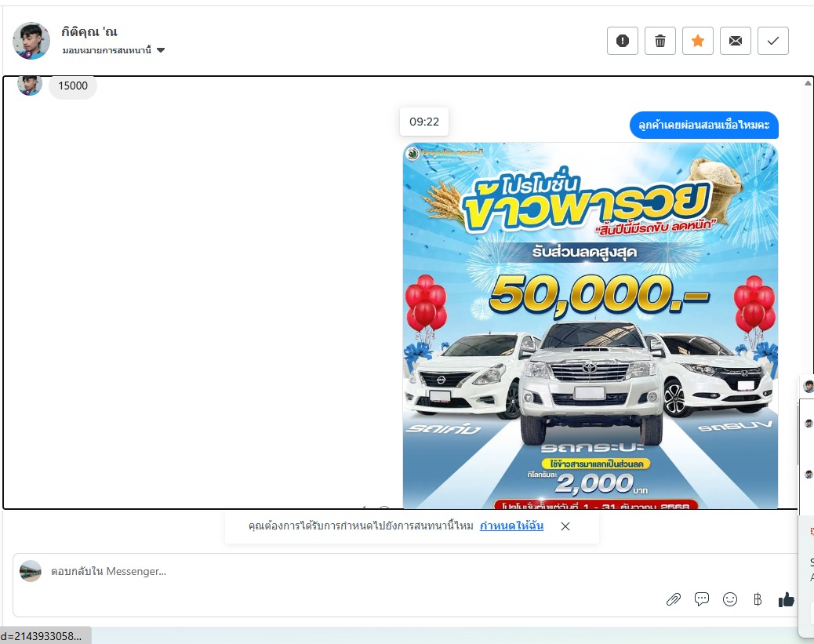Select the blue sent message bubble
Screen dimensions: 814x644
[x=704, y=126]
